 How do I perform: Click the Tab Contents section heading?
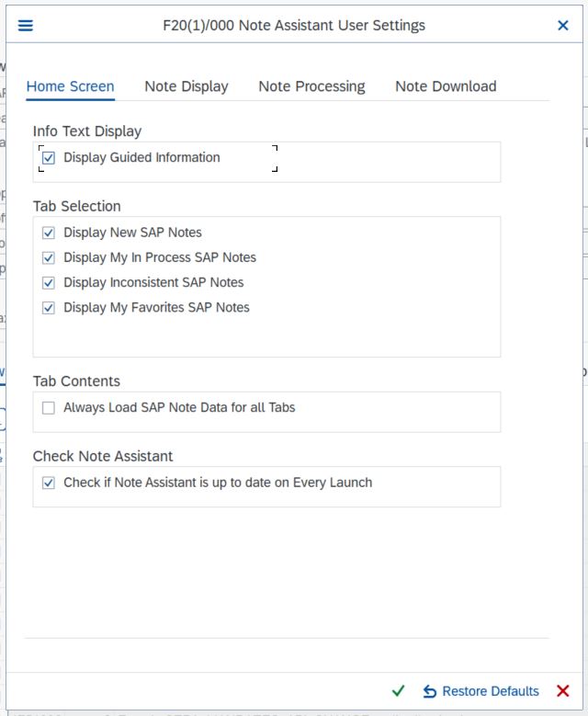pos(76,381)
